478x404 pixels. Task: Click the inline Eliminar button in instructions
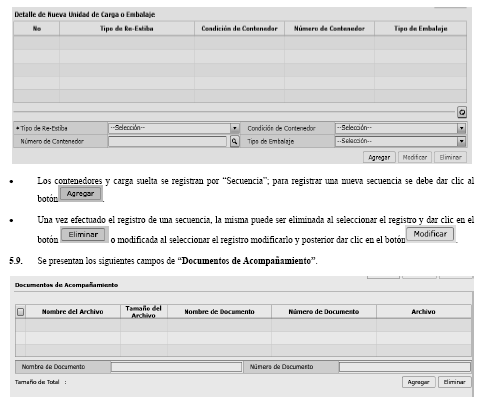[83, 235]
